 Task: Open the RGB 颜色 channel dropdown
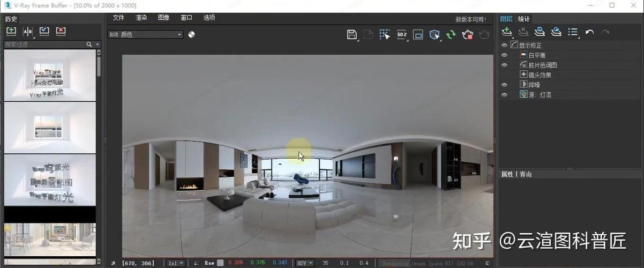point(145,34)
